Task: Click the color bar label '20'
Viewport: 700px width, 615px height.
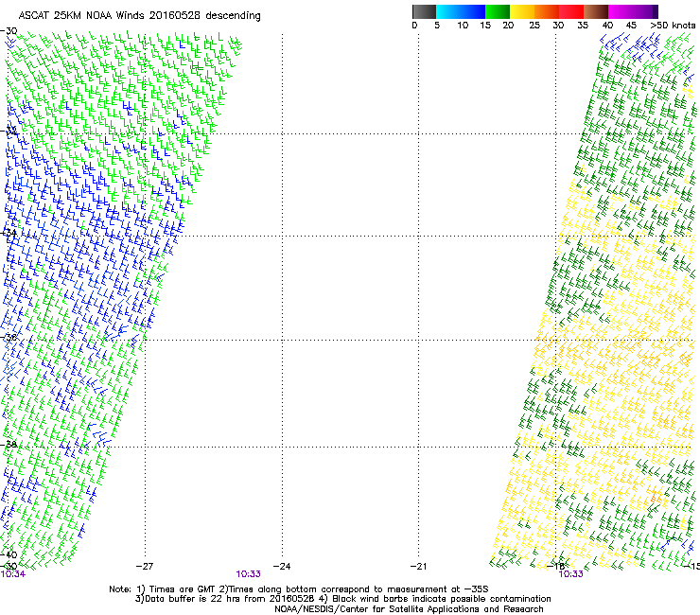Action: [x=508, y=26]
